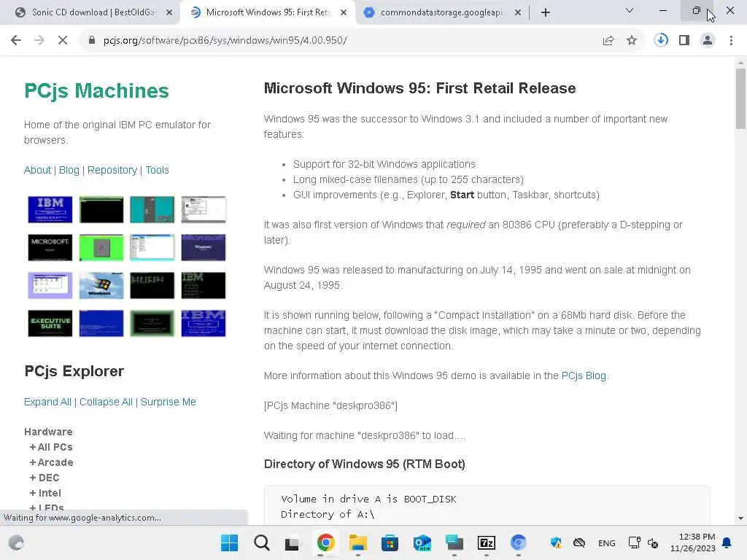Switch to commondatastorage.googleapis tab

pyautogui.click(x=441, y=12)
